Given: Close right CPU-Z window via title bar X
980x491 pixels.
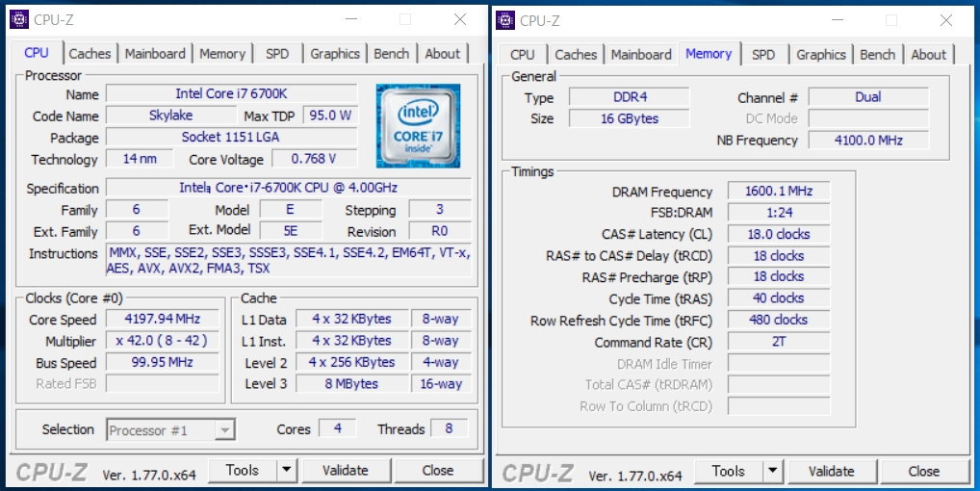Looking at the screenshot, I should tap(946, 20).
